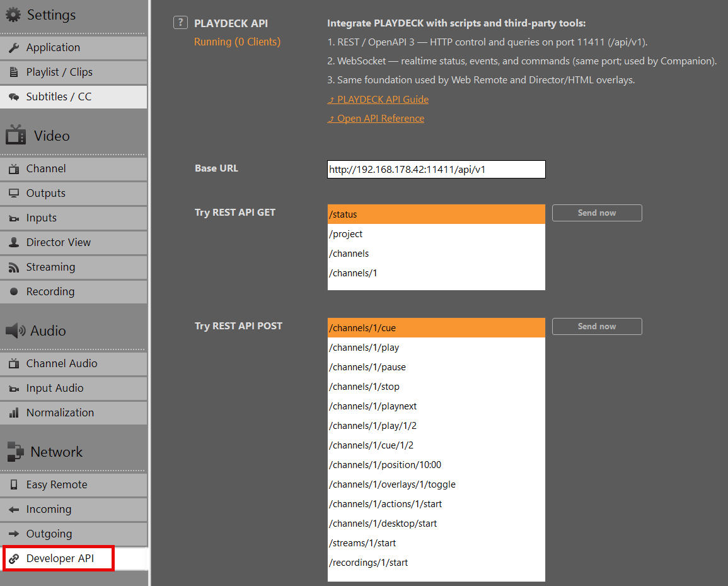Open the Open API Reference link
The image size is (728, 586).
click(376, 119)
